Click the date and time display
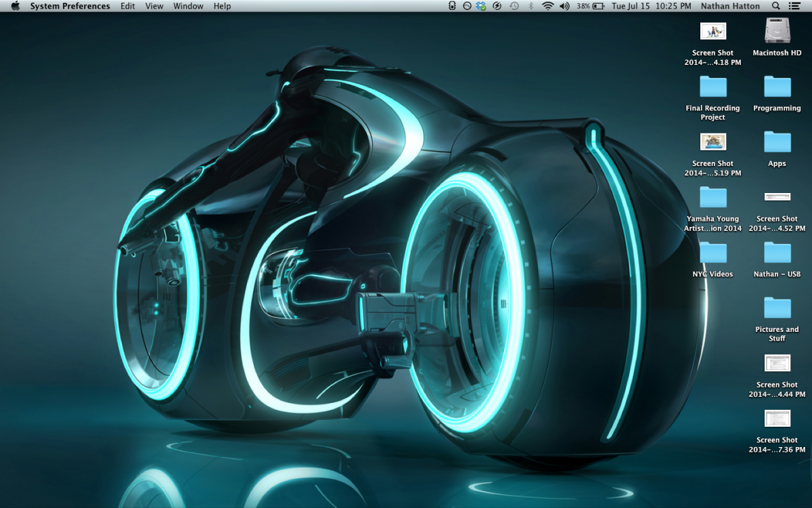Viewport: 812px width, 508px height. pos(652,6)
